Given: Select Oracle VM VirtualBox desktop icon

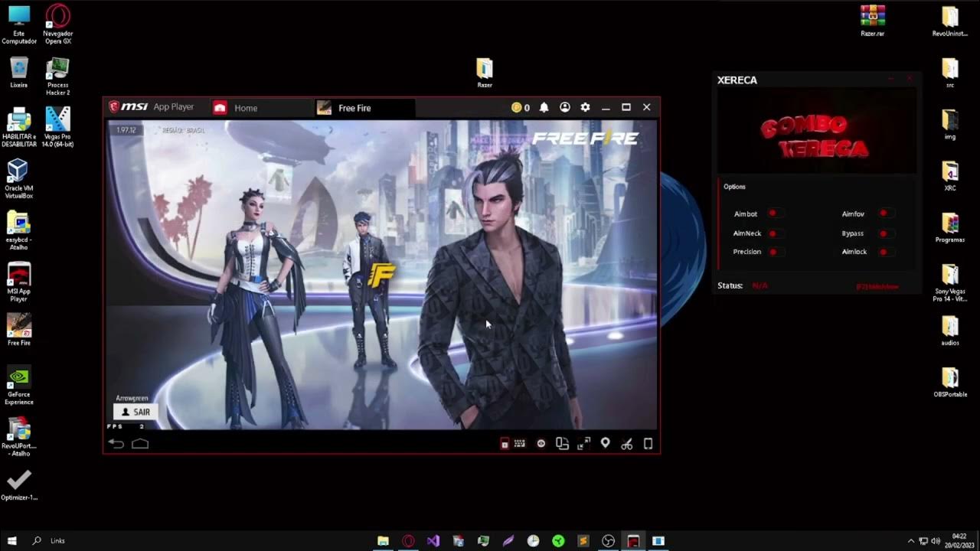Looking at the screenshot, I should [18, 179].
